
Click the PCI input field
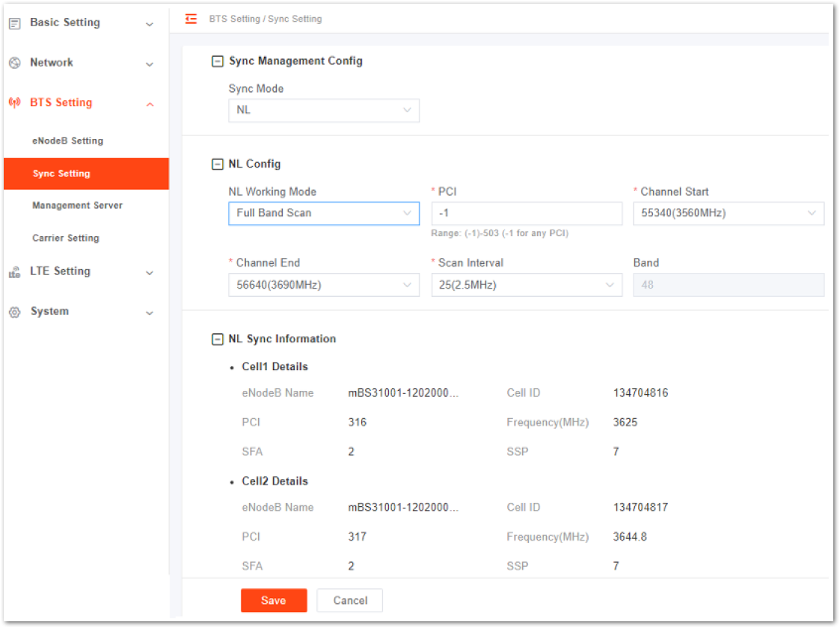[527, 213]
